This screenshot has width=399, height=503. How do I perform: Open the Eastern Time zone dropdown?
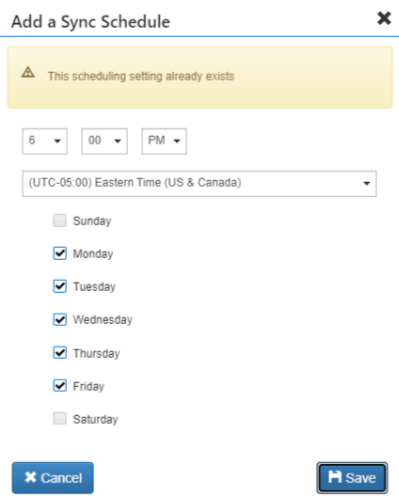coord(199,183)
